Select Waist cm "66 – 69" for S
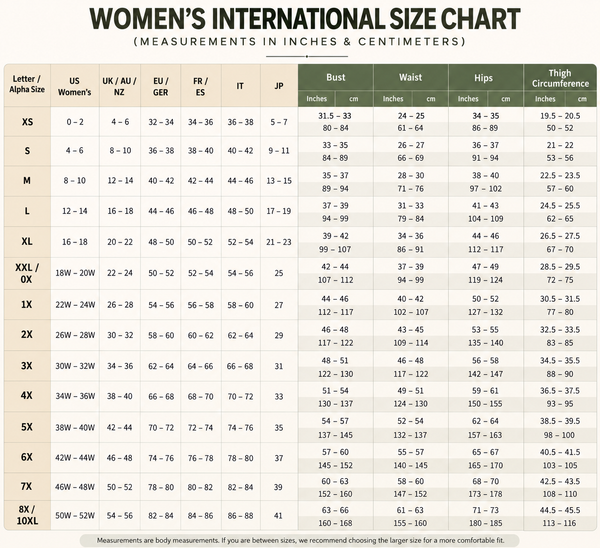The width and height of the screenshot is (600, 548). pyautogui.click(x=411, y=158)
